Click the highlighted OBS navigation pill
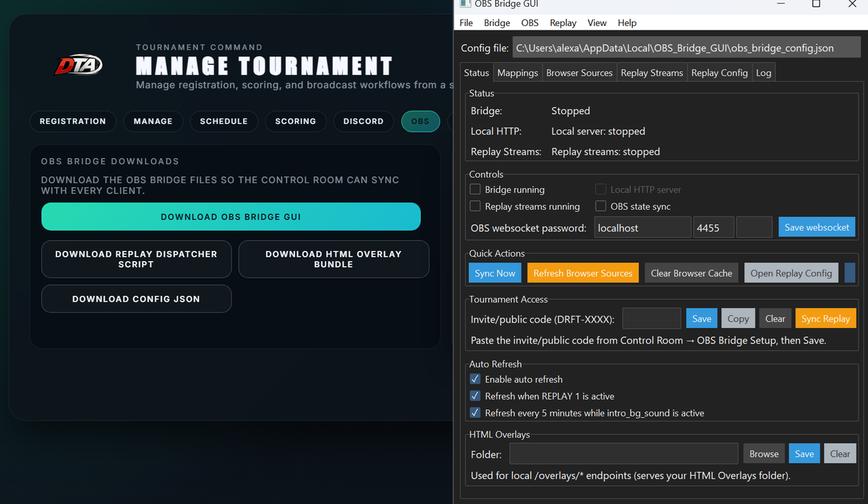 point(420,121)
